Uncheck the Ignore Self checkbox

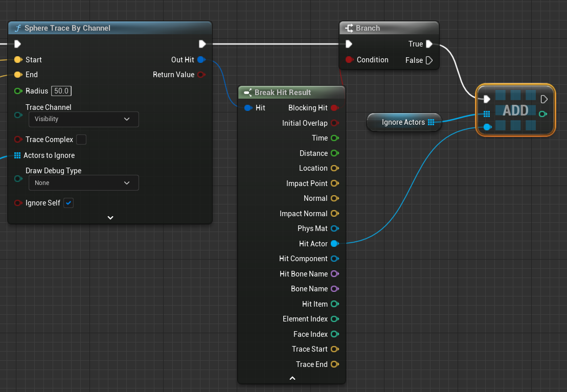(x=68, y=203)
